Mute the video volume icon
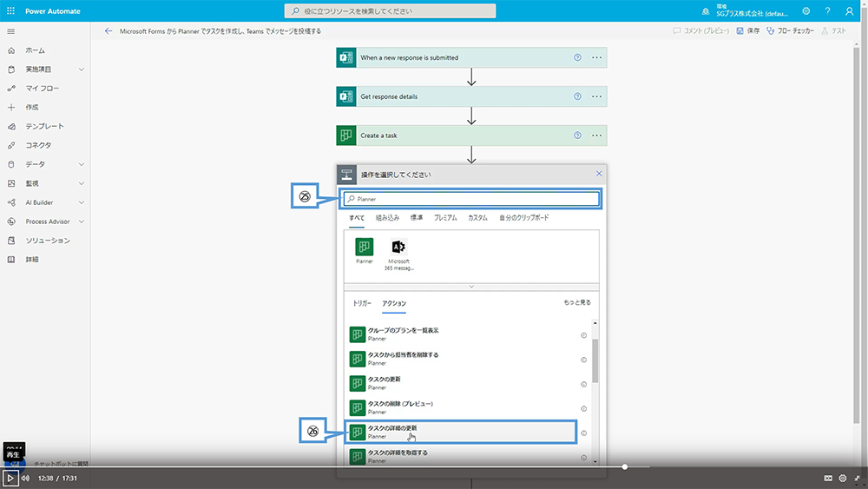 pyautogui.click(x=25, y=478)
